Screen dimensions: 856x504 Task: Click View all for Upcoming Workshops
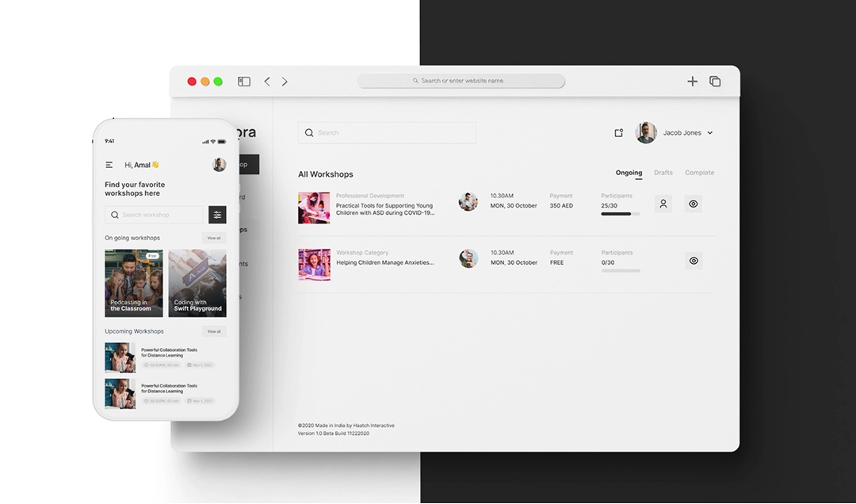[214, 331]
